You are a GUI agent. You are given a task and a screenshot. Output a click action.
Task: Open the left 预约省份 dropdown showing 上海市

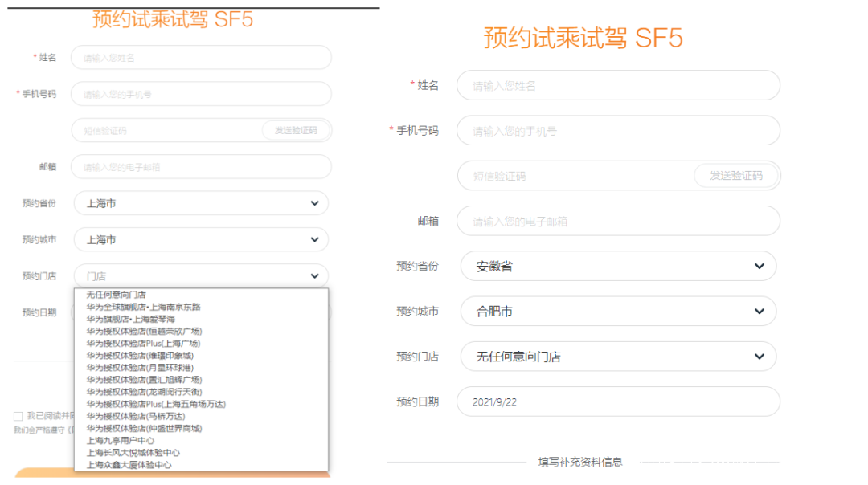click(x=201, y=203)
